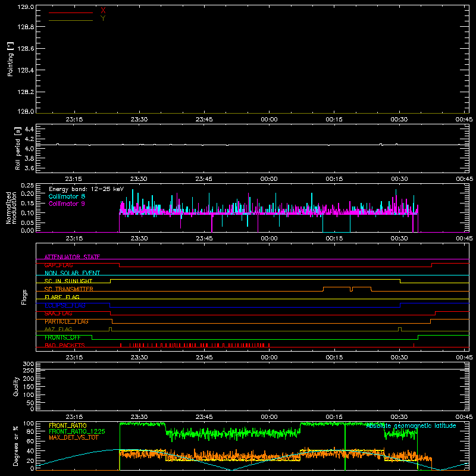Image resolution: width=476 pixels, height=476 pixels.
Task: Click the 150 Quality tick label
Action: point(29,387)
